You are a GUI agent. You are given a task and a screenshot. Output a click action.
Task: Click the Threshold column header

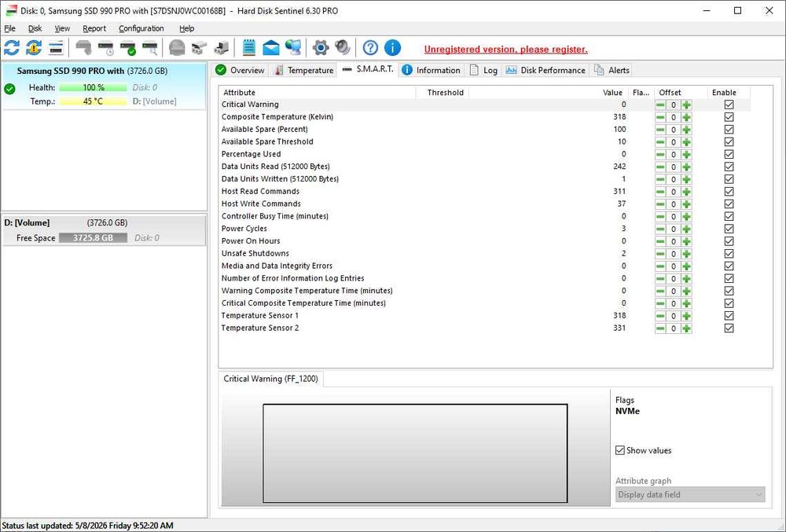pyautogui.click(x=442, y=93)
